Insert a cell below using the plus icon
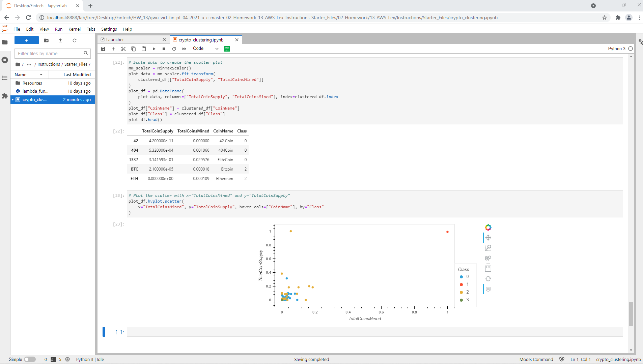 [x=113, y=49]
